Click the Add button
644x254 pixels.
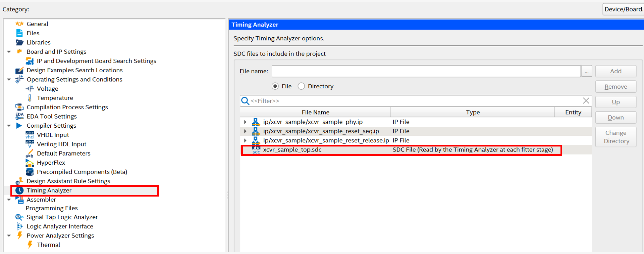coord(615,71)
